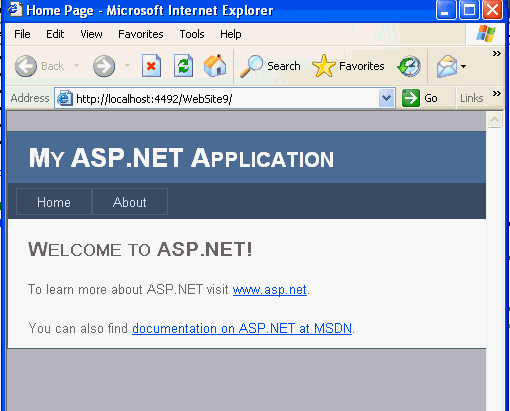Click the green Go arrow icon
This screenshot has height=411, width=510.
(x=411, y=98)
